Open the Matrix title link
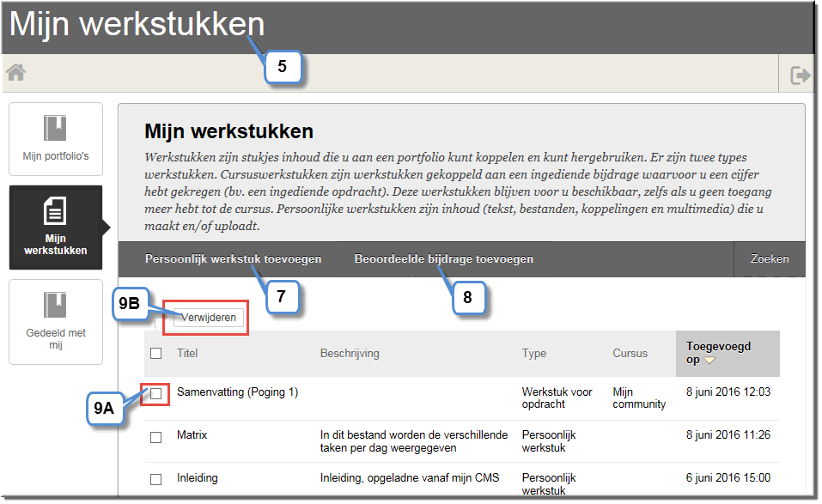822x504 pixels. [x=192, y=434]
